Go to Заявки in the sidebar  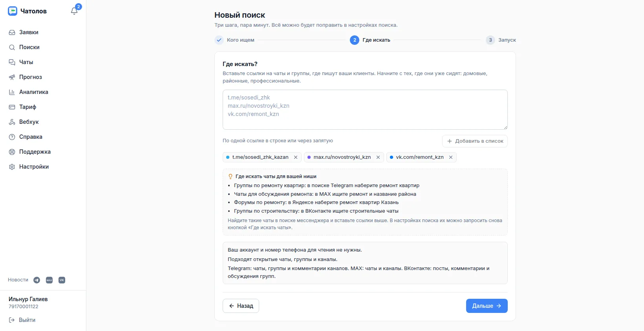43,32
